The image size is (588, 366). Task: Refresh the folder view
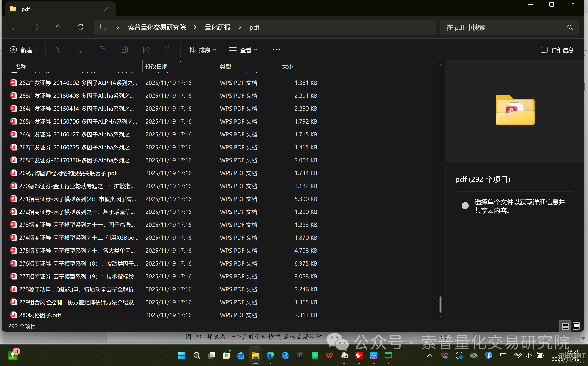click(x=80, y=27)
